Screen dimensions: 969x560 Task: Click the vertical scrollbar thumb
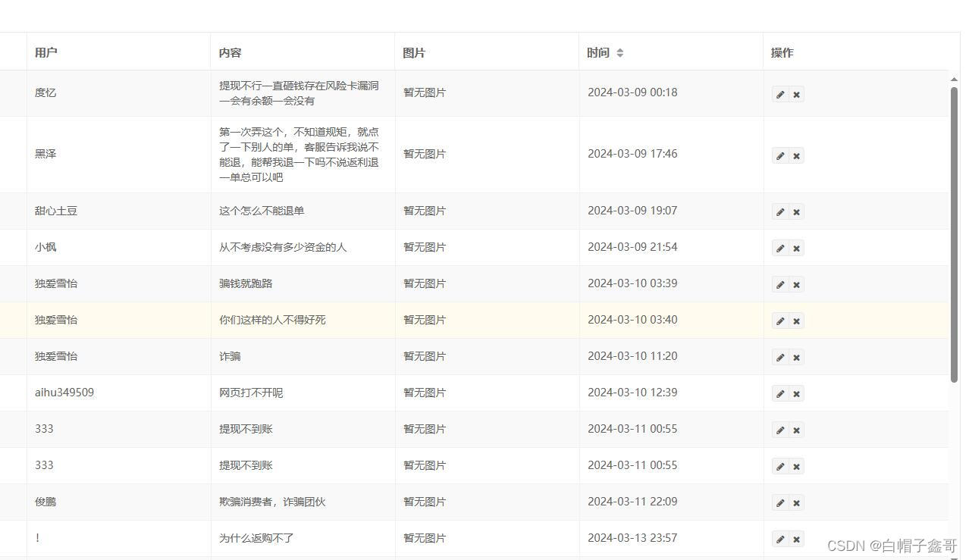[x=954, y=235]
